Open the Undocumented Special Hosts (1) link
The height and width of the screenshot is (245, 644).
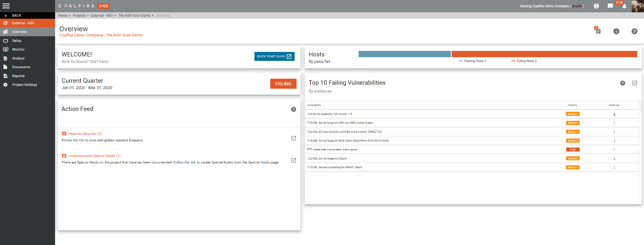pyautogui.click(x=95, y=156)
